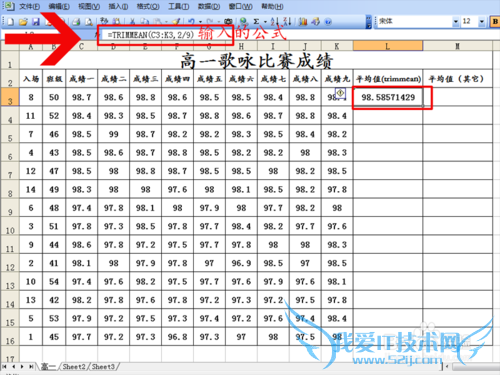
Task: Click the AutoSum sigma icon
Action: [256, 22]
